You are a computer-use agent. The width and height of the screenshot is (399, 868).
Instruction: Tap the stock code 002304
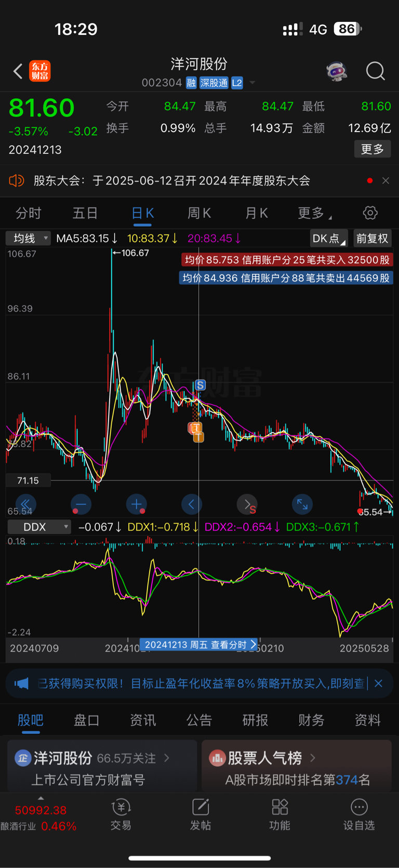pyautogui.click(x=162, y=83)
